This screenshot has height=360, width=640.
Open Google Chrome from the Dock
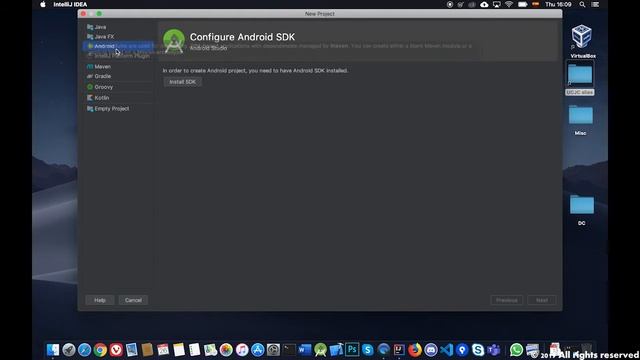tap(100, 350)
